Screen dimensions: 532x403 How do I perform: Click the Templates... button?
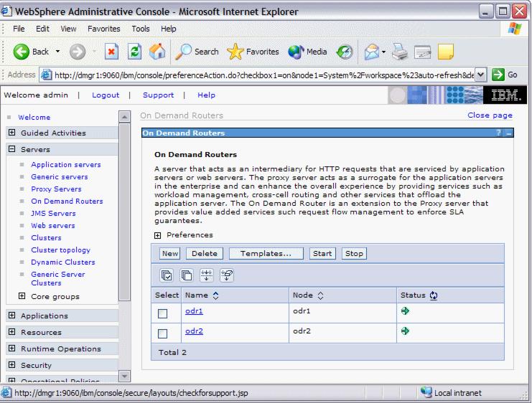(266, 254)
